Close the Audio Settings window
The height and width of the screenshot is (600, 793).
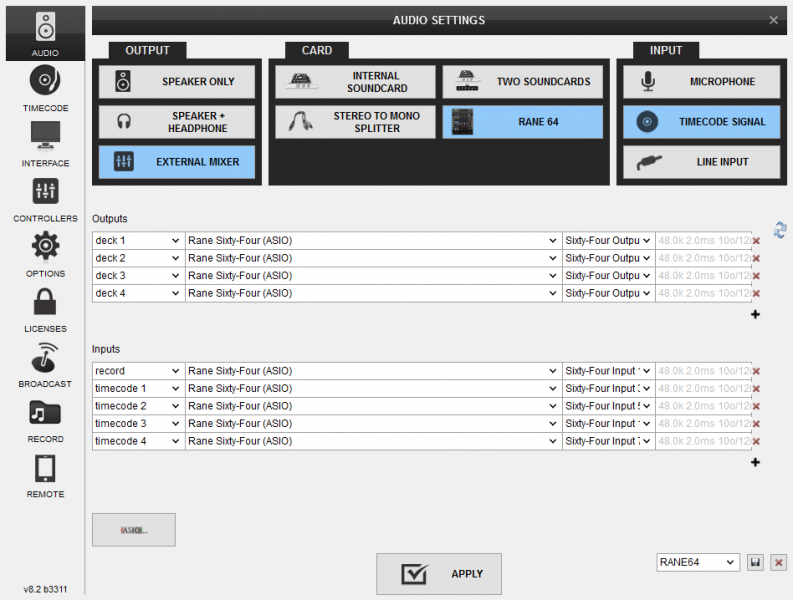tap(773, 20)
